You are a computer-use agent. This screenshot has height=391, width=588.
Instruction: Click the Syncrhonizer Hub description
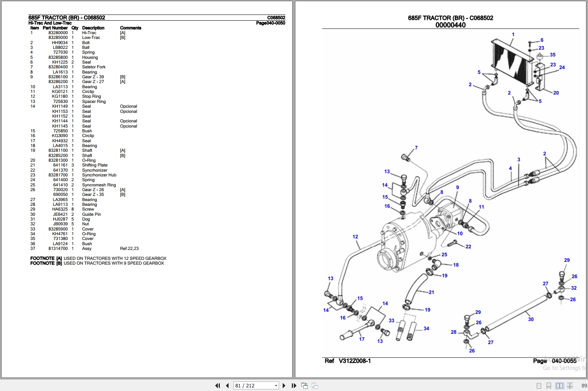pos(99,175)
